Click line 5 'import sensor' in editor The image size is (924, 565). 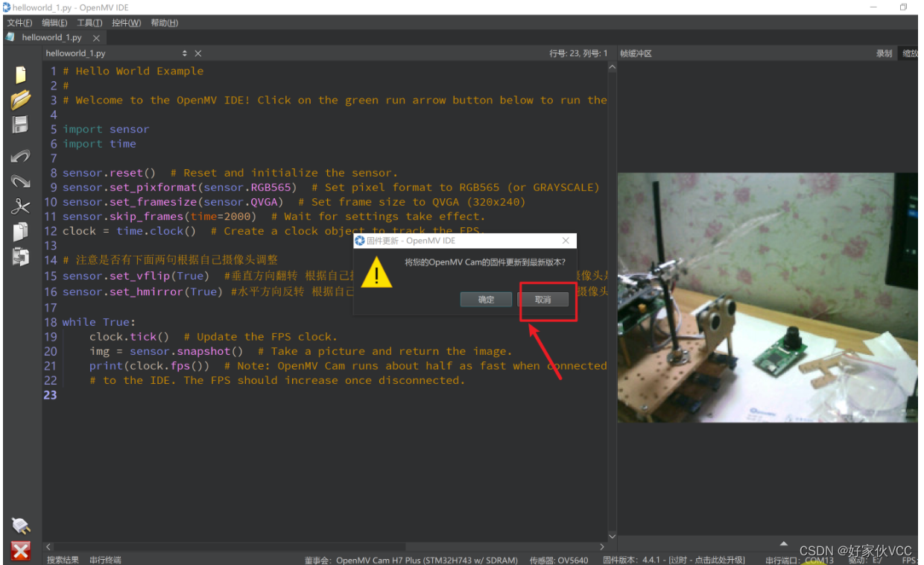tap(106, 129)
